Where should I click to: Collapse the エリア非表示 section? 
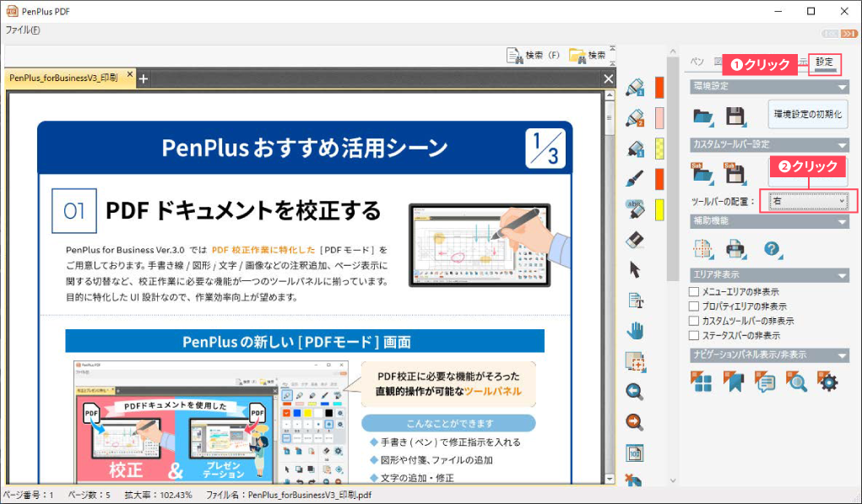(x=843, y=275)
